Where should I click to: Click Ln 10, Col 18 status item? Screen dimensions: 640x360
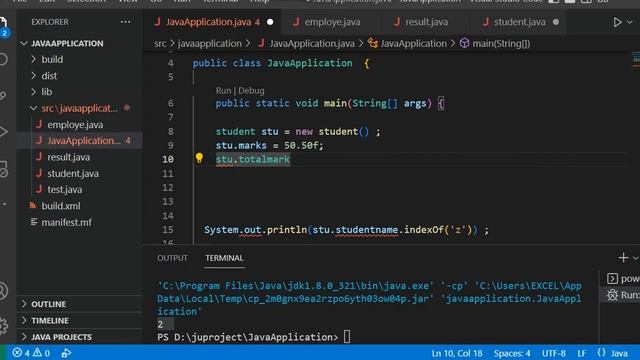[457, 353]
